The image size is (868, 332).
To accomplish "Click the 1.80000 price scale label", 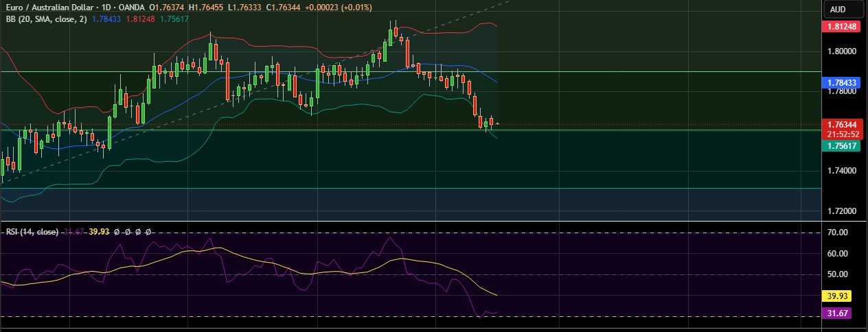I will pos(841,51).
